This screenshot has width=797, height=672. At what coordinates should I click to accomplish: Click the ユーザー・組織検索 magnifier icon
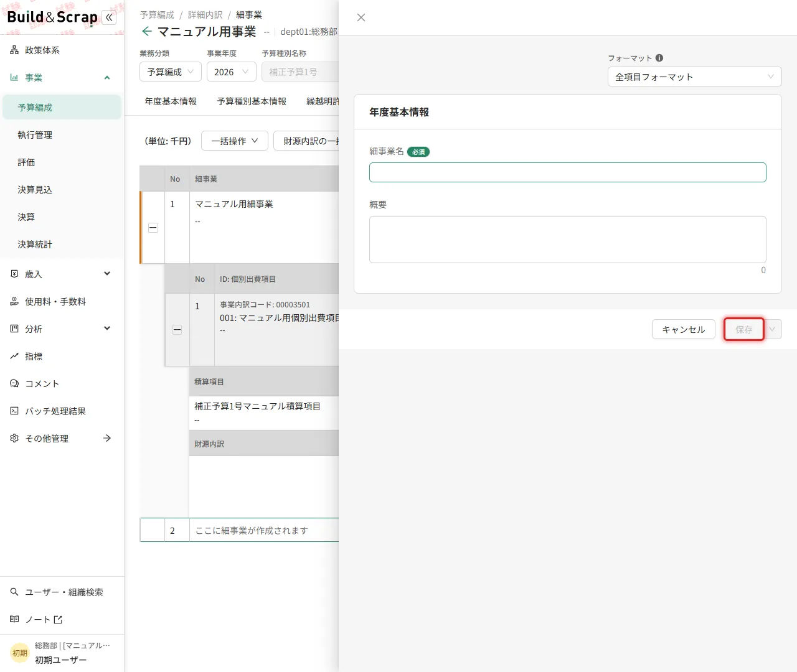tap(14, 592)
